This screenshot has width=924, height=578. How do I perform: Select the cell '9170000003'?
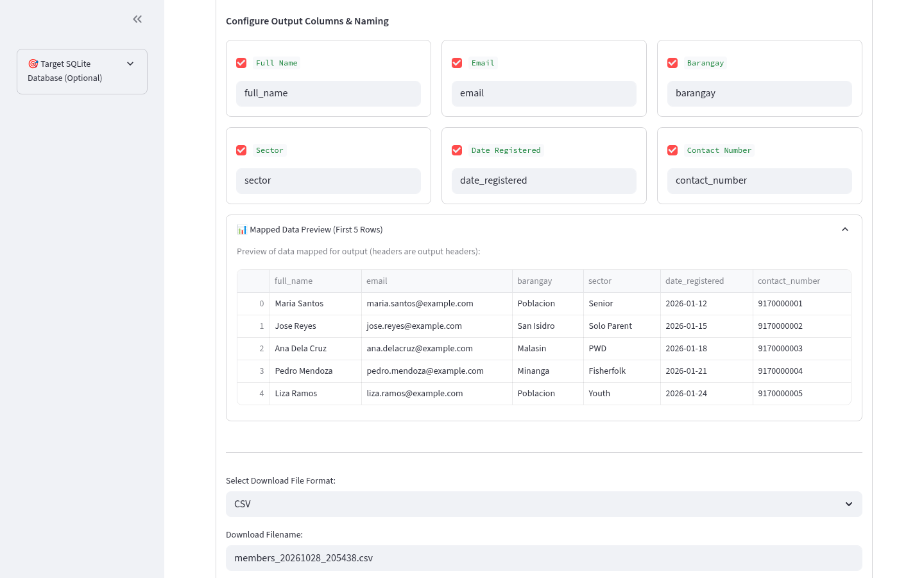[802, 349]
